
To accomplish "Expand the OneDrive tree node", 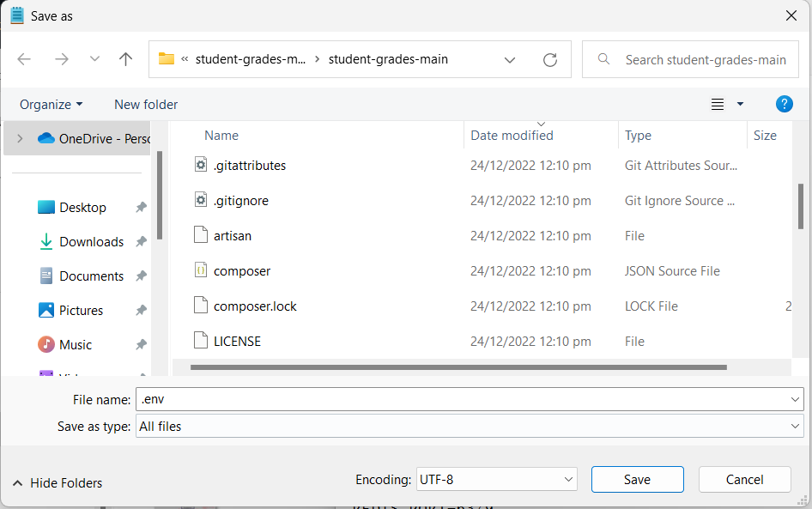I will tap(20, 138).
